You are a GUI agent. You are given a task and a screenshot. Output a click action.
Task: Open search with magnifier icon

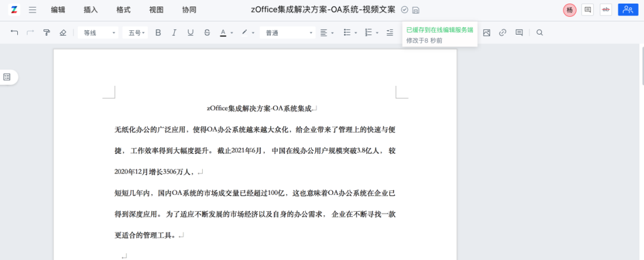540,32
